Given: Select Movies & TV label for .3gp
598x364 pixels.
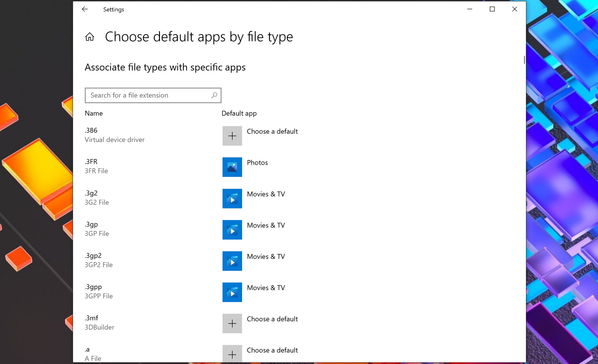Looking at the screenshot, I should point(266,225).
